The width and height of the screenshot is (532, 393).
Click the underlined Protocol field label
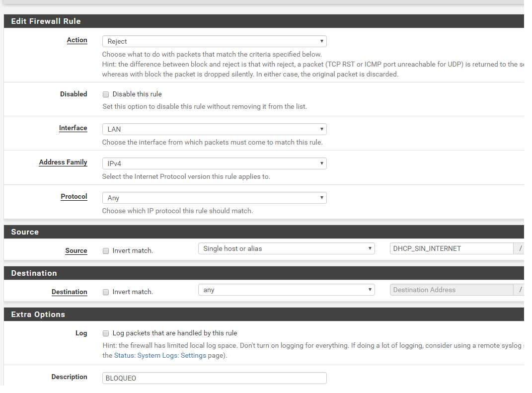74,197
